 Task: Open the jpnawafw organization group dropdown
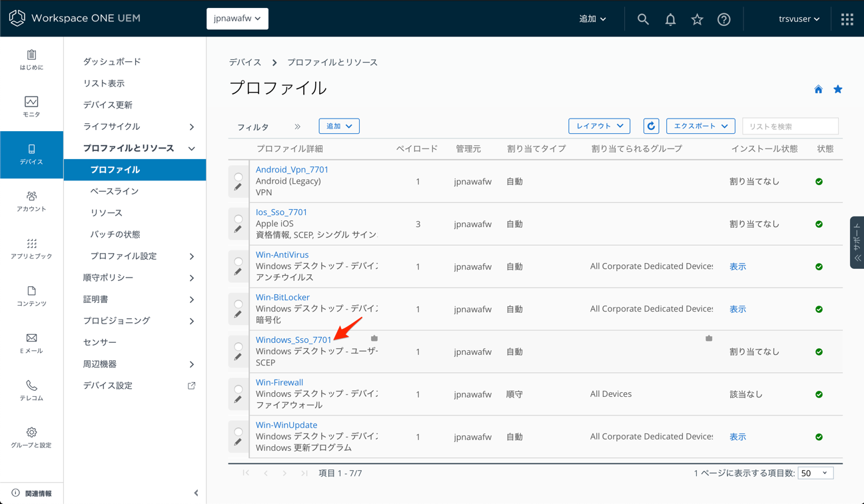click(x=237, y=19)
